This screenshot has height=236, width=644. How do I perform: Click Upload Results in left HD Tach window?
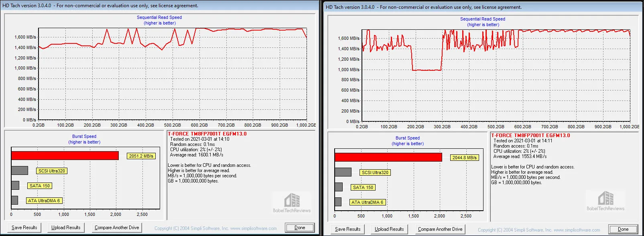(66, 228)
